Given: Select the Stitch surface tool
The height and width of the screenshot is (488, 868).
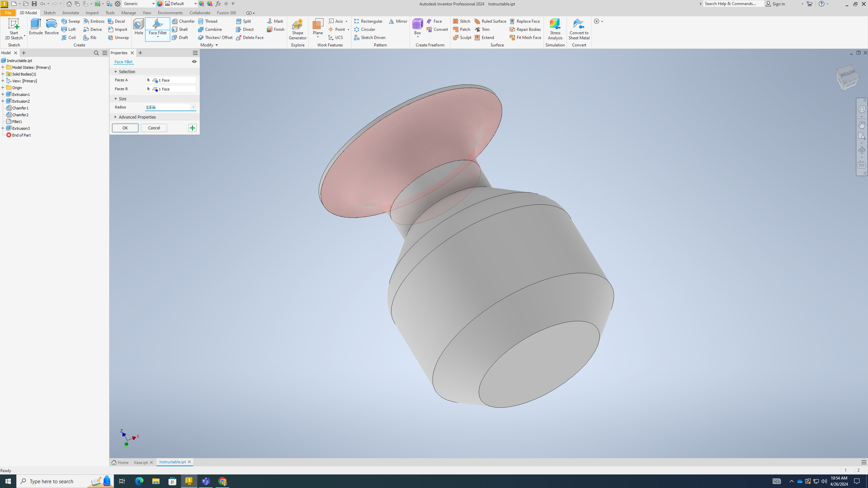Looking at the screenshot, I should tap(461, 21).
